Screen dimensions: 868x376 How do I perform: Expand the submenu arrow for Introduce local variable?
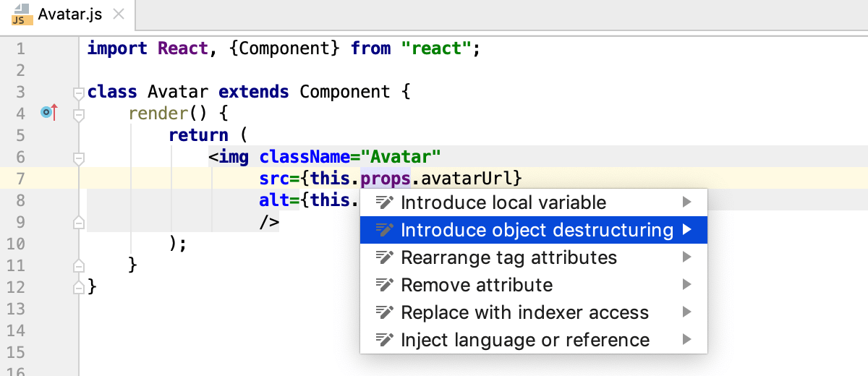click(x=687, y=203)
